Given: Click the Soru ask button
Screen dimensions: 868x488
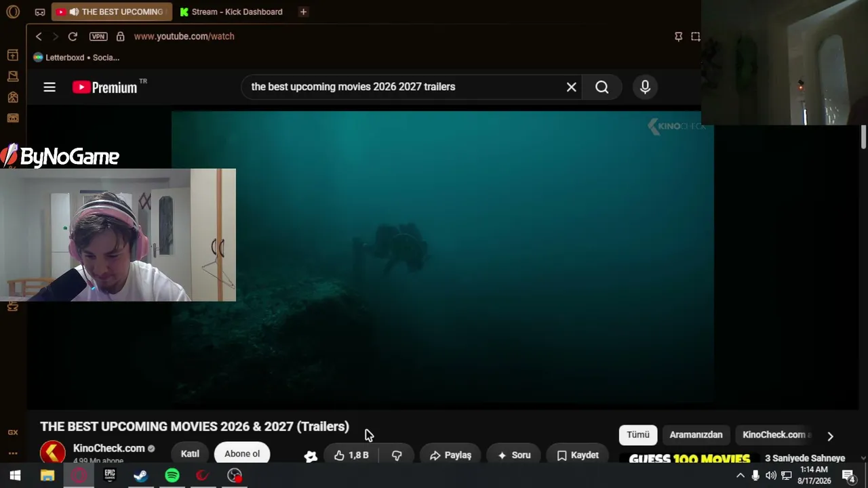Looking at the screenshot, I should tap(513, 455).
